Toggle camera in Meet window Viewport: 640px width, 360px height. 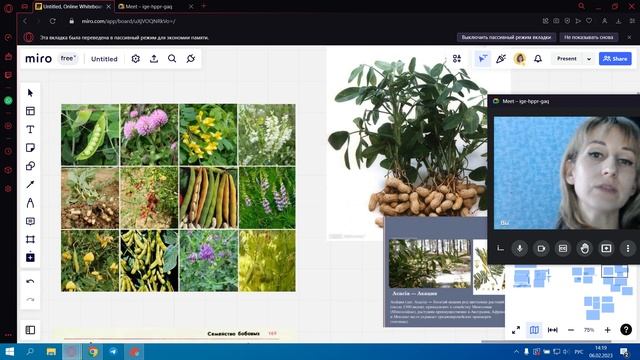pyautogui.click(x=541, y=248)
